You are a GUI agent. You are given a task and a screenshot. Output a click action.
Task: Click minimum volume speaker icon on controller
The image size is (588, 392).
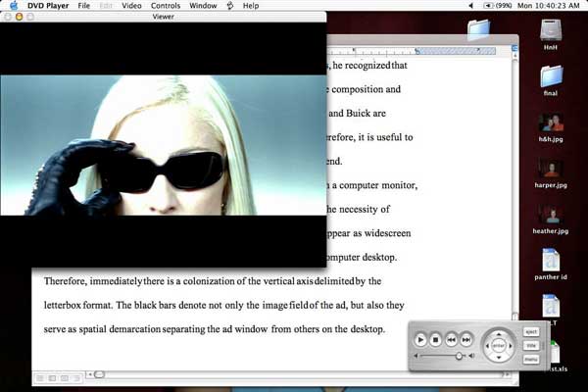[416, 356]
